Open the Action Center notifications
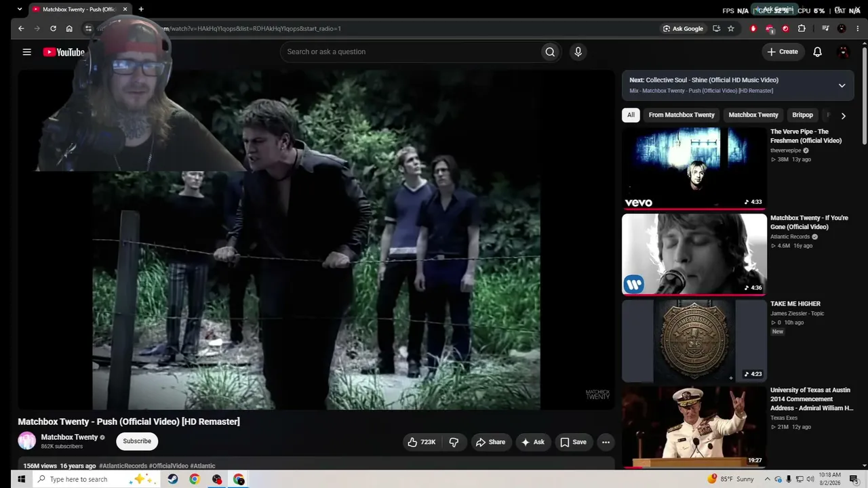This screenshot has height=488, width=868. (x=853, y=479)
